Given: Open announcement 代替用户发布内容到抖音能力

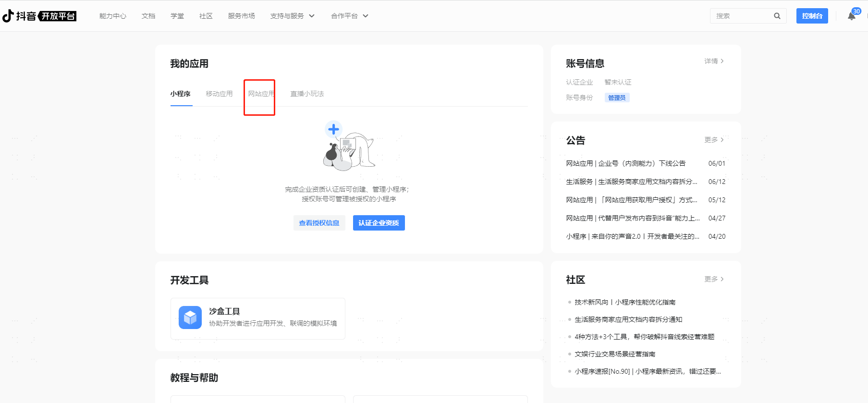Looking at the screenshot, I should pyautogui.click(x=633, y=218).
